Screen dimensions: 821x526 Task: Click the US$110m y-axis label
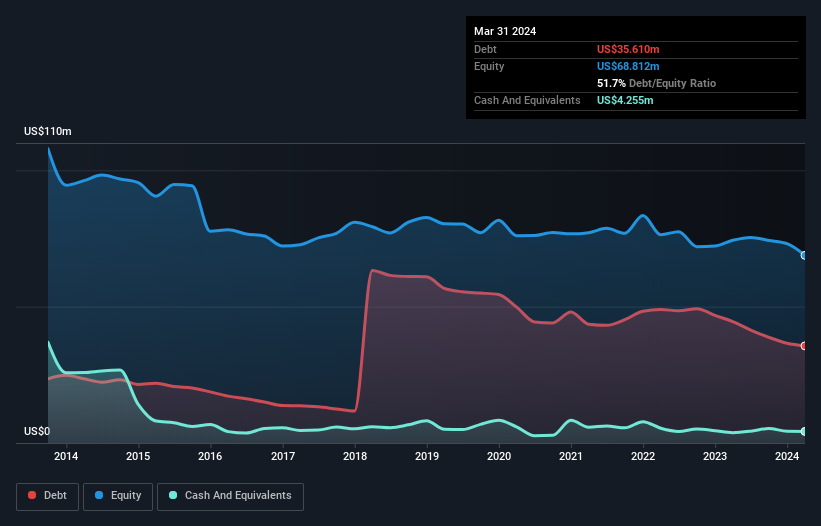48,131
